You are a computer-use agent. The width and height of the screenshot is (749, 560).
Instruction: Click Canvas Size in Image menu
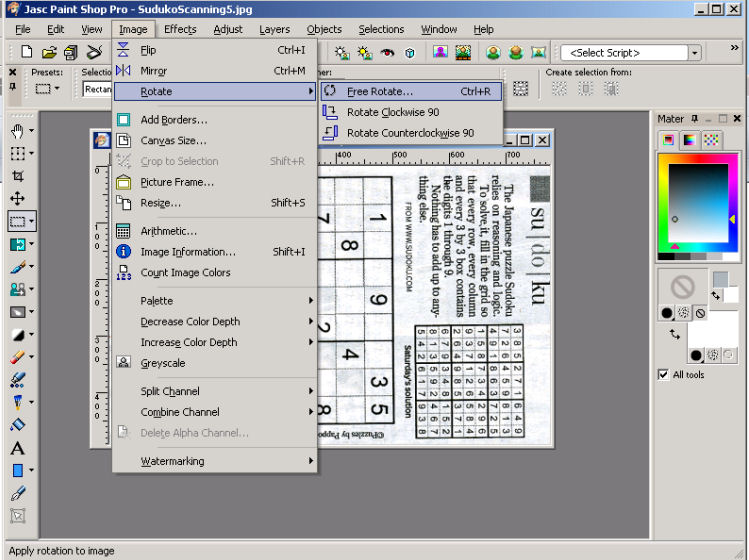pos(173,140)
